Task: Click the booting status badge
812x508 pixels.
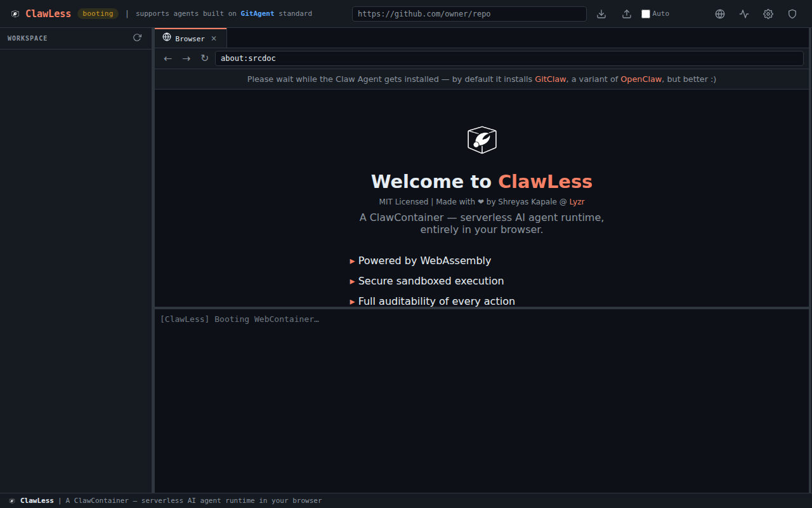Action: tap(98, 13)
